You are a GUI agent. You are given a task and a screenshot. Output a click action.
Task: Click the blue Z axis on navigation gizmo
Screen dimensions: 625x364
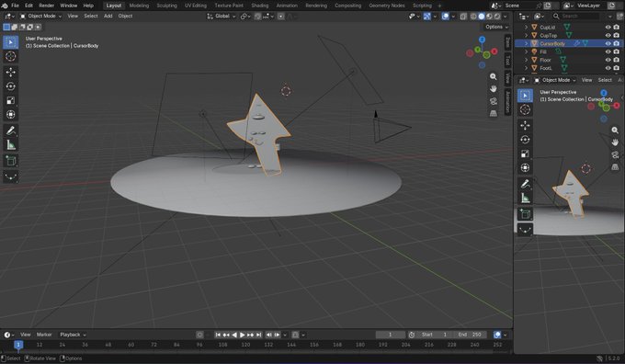tap(482, 40)
